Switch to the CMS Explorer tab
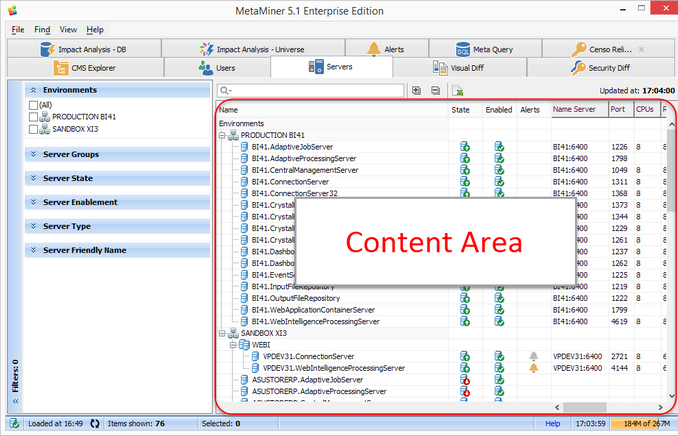678x436 pixels. [86, 68]
